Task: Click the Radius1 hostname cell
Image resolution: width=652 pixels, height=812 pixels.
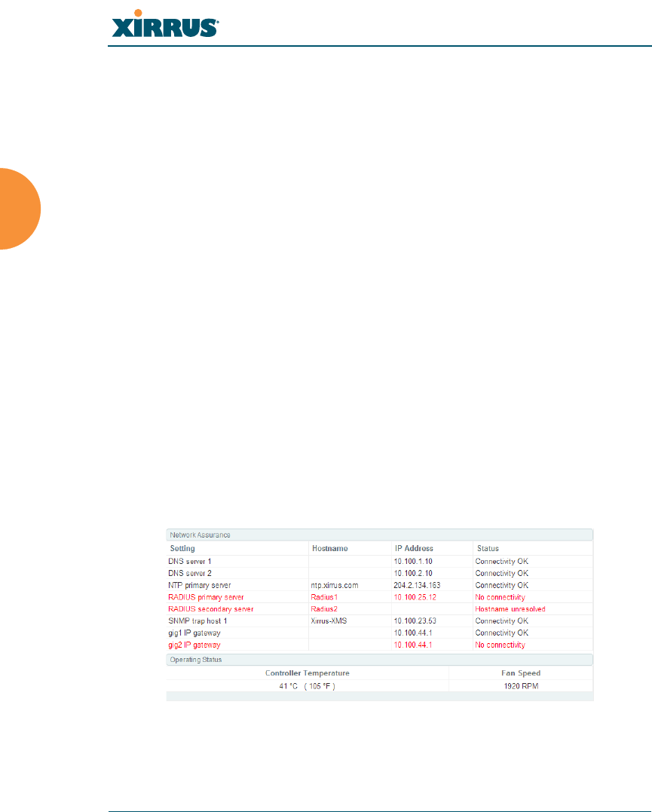Action: pos(324,597)
